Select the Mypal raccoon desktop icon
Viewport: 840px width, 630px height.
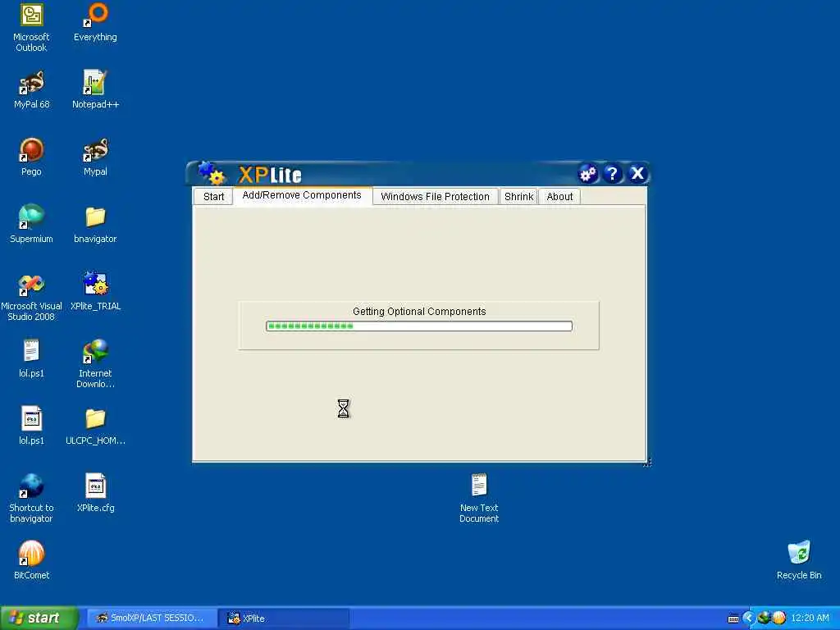pyautogui.click(x=95, y=157)
